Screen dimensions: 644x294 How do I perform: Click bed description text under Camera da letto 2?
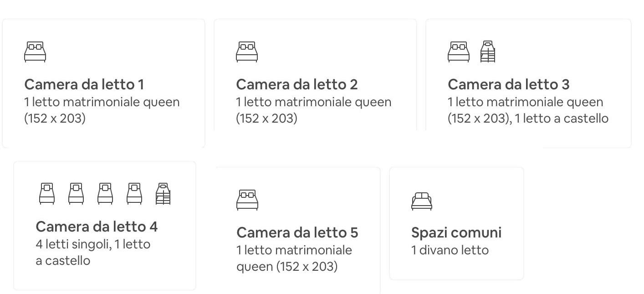[x=313, y=110]
